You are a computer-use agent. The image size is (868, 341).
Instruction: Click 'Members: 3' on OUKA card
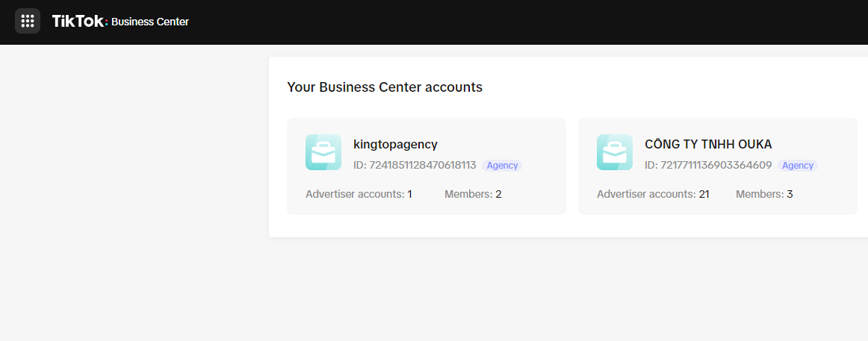click(x=764, y=194)
